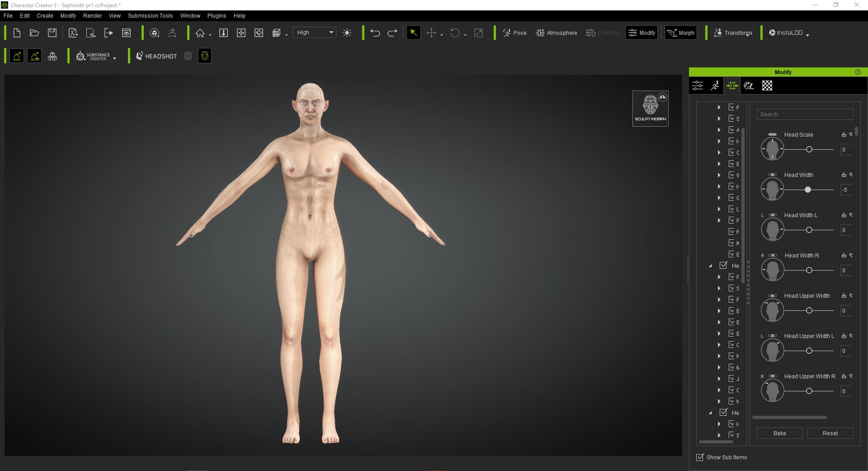The height and width of the screenshot is (471, 868).
Task: Toggle the checkbox of tree item M
Action: tap(731, 367)
